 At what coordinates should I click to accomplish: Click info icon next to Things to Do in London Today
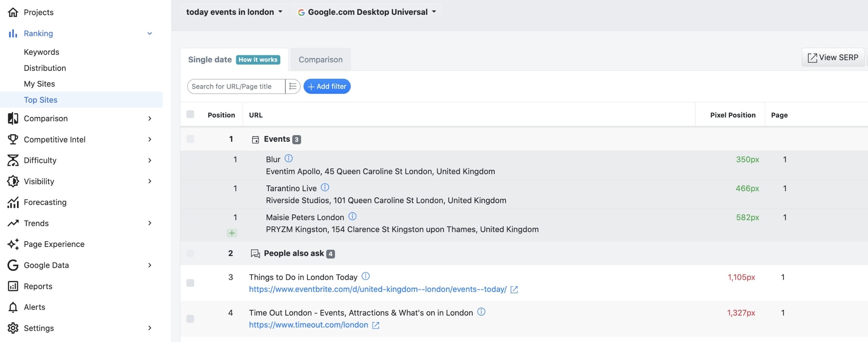tap(366, 276)
